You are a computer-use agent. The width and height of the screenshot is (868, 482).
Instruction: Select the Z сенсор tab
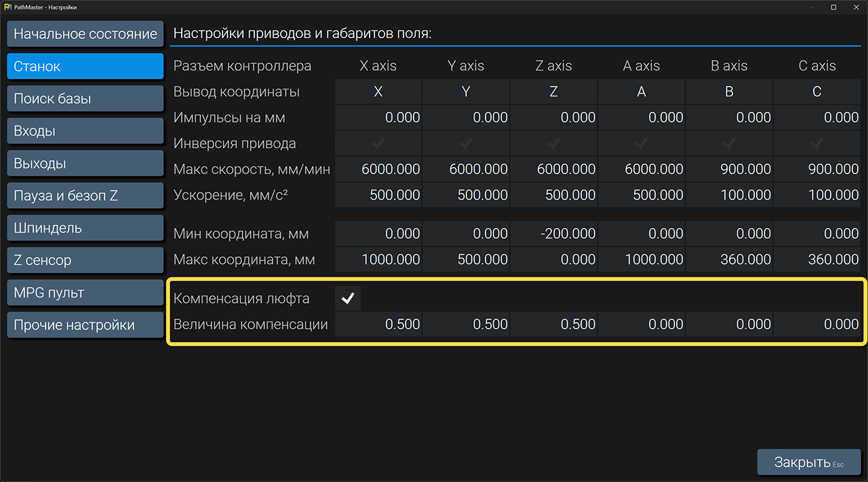(85, 260)
